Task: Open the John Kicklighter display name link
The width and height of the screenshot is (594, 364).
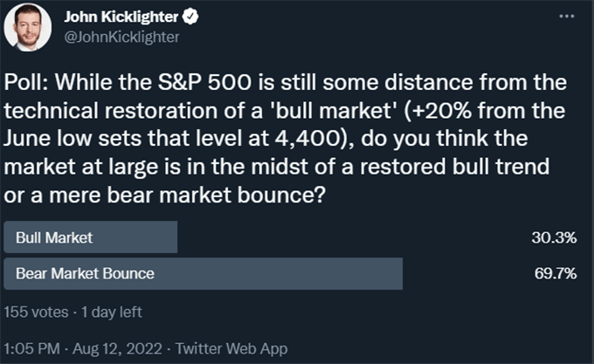Action: click(x=121, y=17)
